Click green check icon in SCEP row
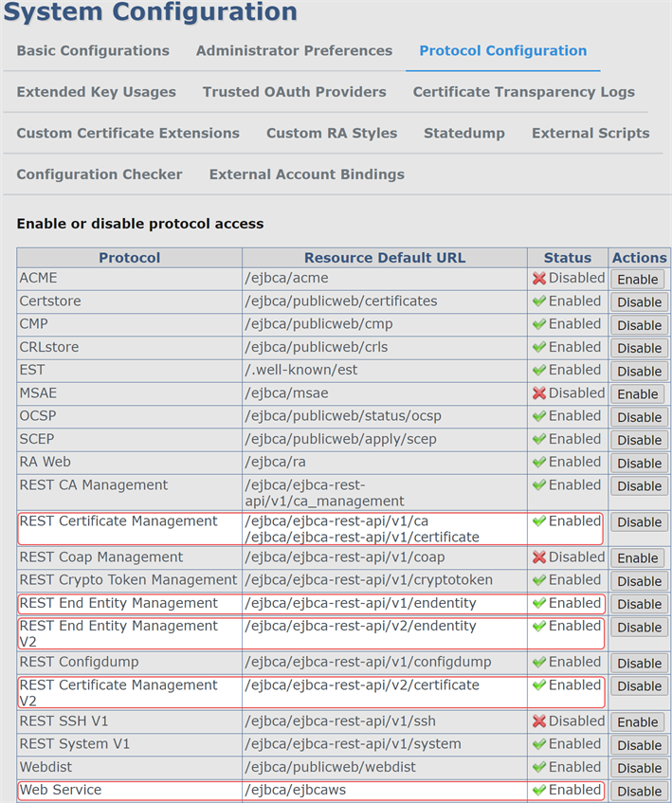The width and height of the screenshot is (672, 803). [539, 439]
